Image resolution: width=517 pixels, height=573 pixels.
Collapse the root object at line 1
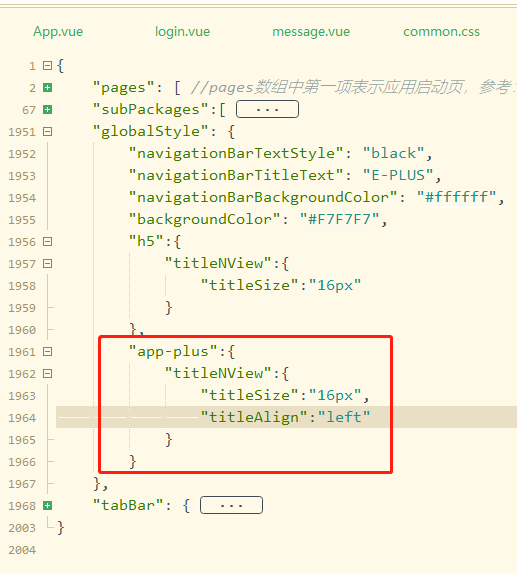pyautogui.click(x=47, y=66)
